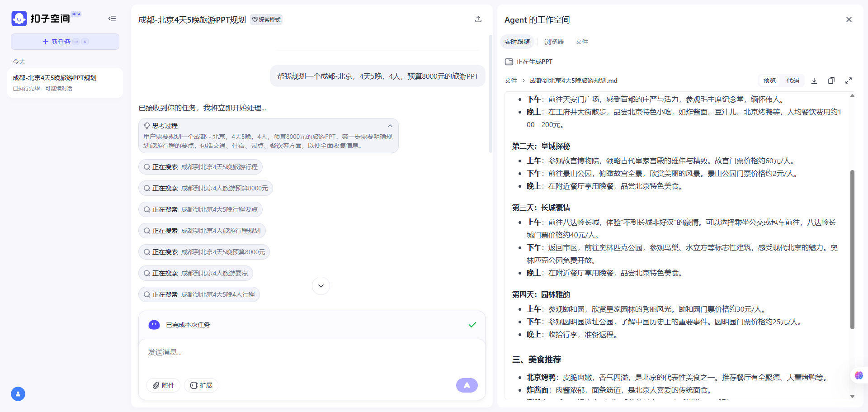Copy the file content
This screenshot has height=412, width=868.
point(831,81)
